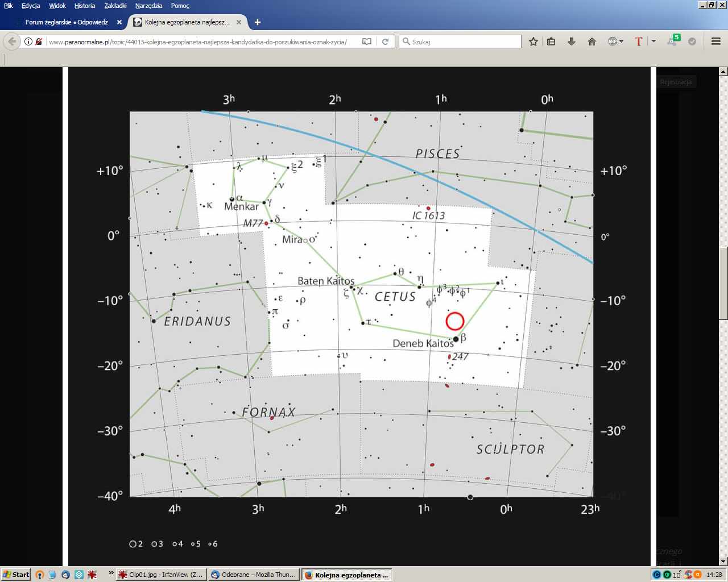Image resolution: width=728 pixels, height=582 pixels.
Task: Expand the Adblock Plus dropdown
Action: 621,41
